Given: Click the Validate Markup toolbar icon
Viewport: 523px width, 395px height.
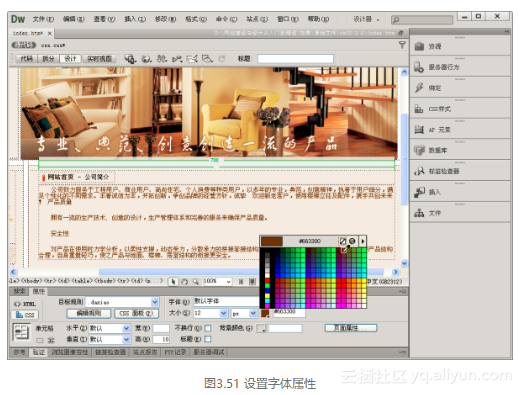Looking at the screenshot, I should (x=177, y=59).
